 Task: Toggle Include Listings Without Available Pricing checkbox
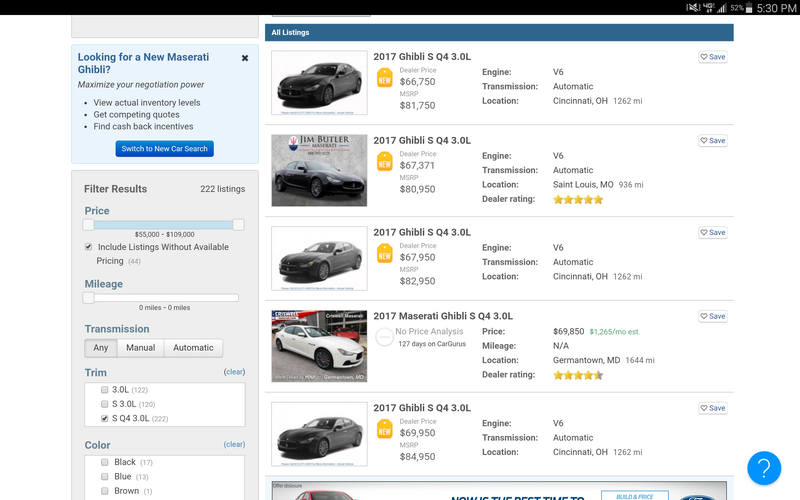(x=88, y=247)
